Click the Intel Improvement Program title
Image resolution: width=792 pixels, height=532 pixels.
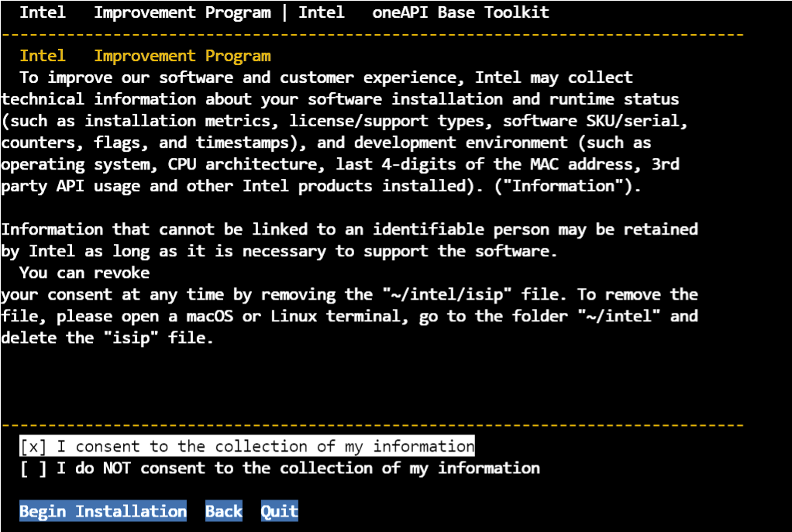click(x=144, y=12)
